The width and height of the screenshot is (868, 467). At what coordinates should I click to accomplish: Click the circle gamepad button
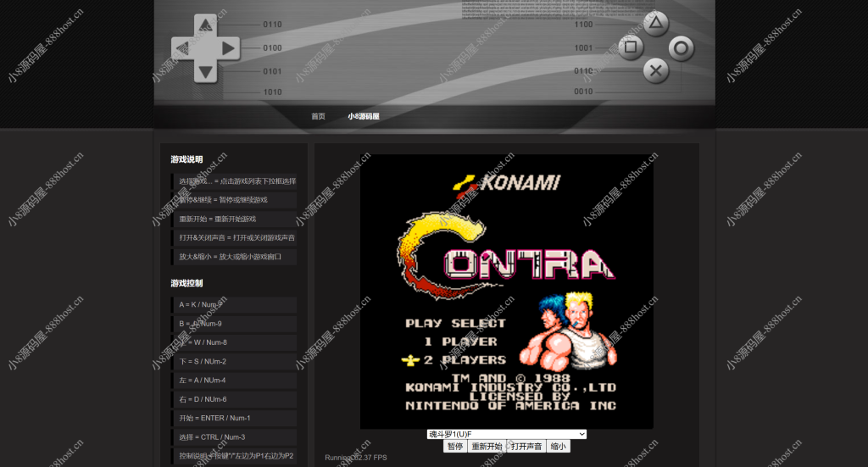click(x=681, y=48)
